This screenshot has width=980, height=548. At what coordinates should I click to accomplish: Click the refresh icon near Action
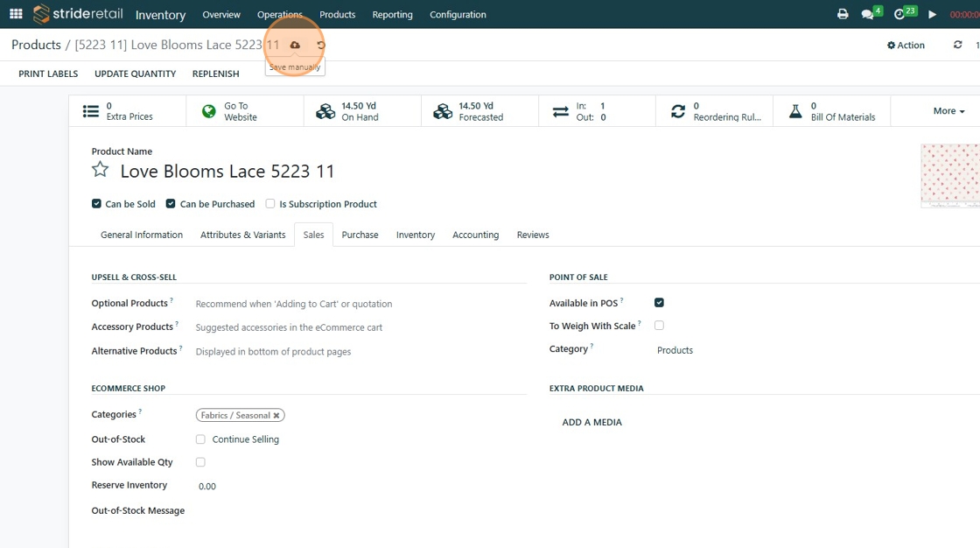pyautogui.click(x=957, y=45)
